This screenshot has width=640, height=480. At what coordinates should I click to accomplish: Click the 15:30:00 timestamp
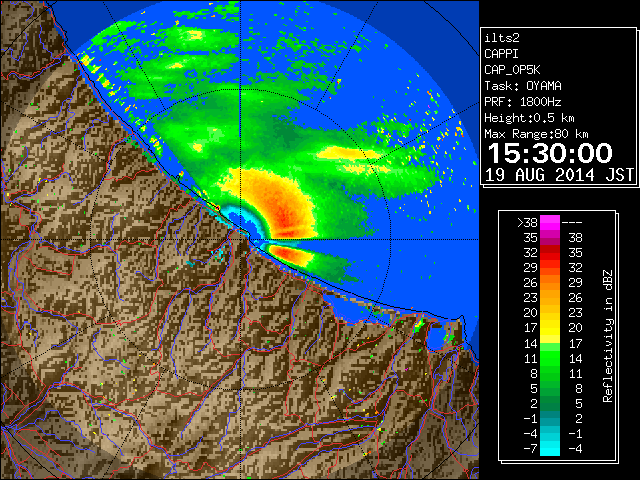(x=550, y=153)
